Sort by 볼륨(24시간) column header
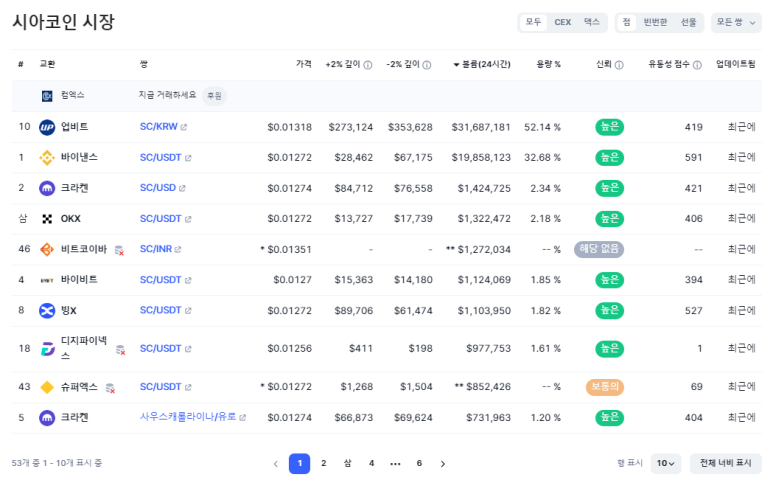The image size is (773, 480). 482,65
